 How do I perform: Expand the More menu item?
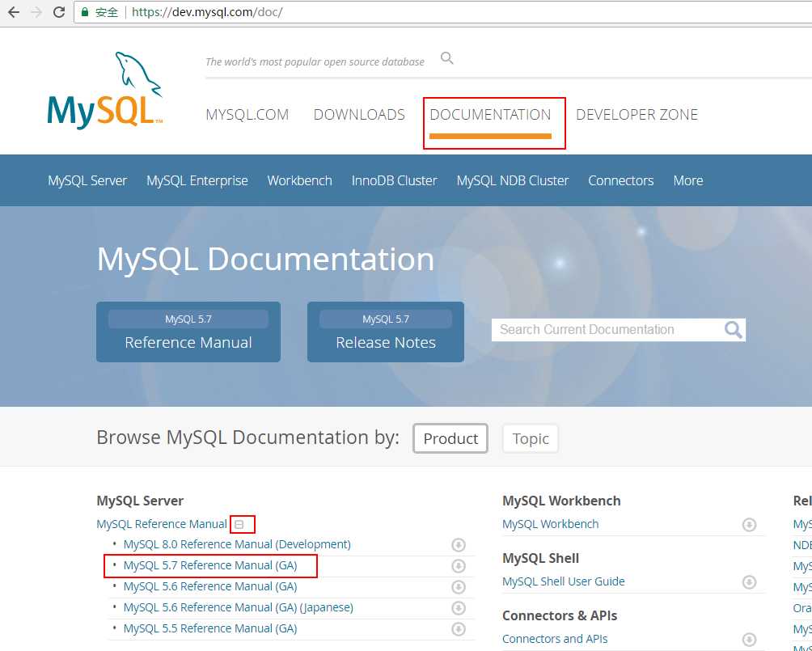(688, 181)
